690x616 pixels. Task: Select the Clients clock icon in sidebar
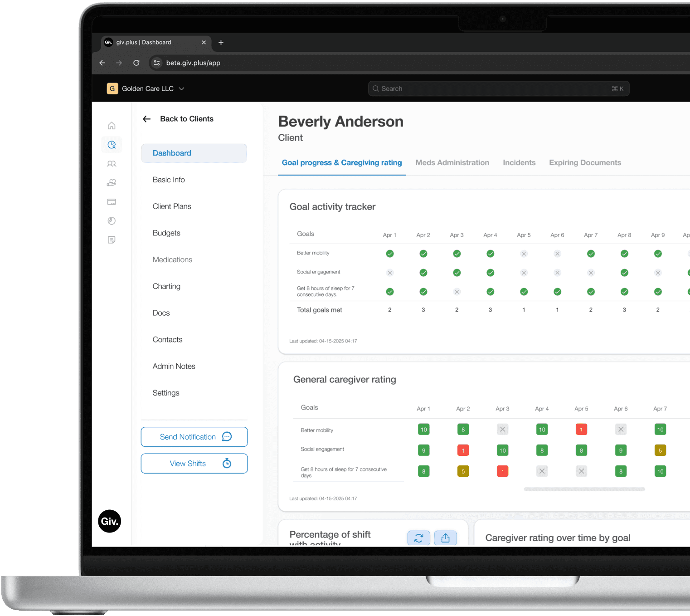click(x=112, y=145)
